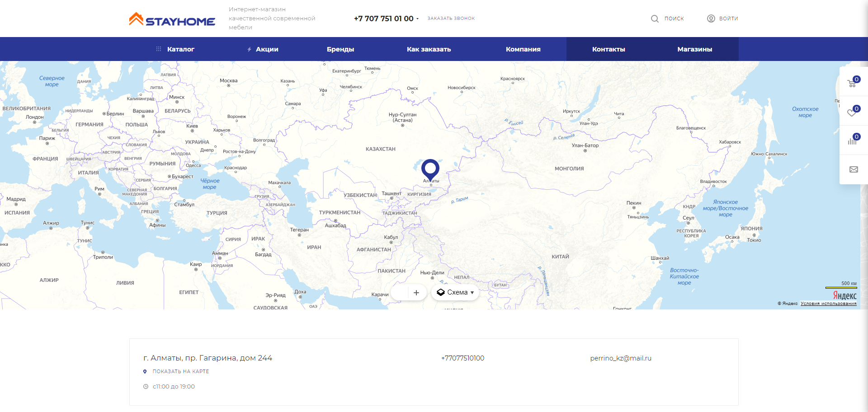Click the +7 707 751 01 00 header phone
Screen dimensions: 868x412
click(383, 19)
